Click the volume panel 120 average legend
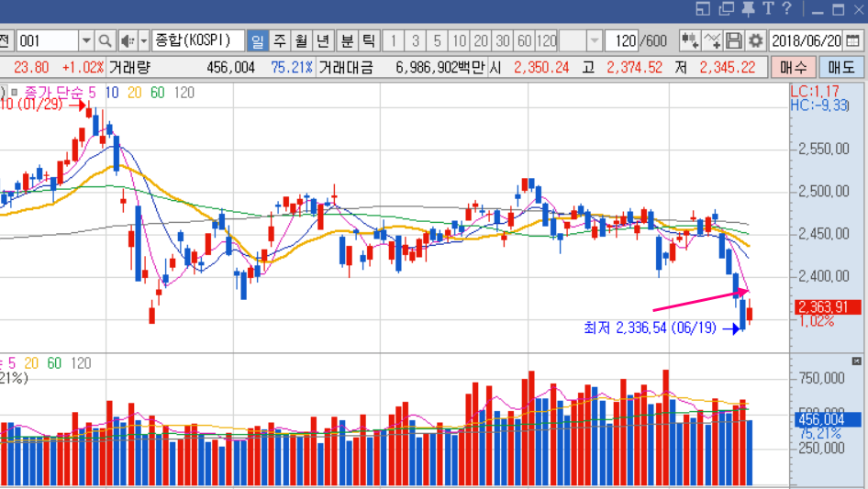This screenshot has height=489, width=868. pos(81,363)
